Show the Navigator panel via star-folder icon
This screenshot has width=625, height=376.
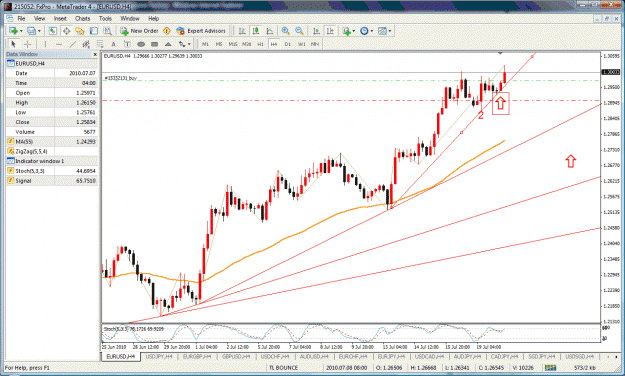[80, 31]
